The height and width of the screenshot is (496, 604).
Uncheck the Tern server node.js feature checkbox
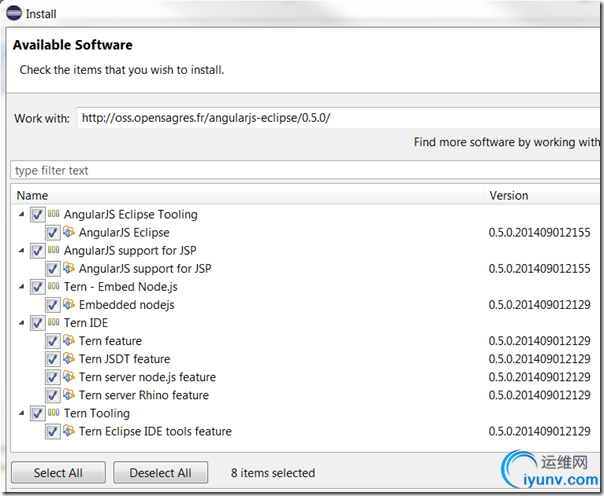pos(53,376)
